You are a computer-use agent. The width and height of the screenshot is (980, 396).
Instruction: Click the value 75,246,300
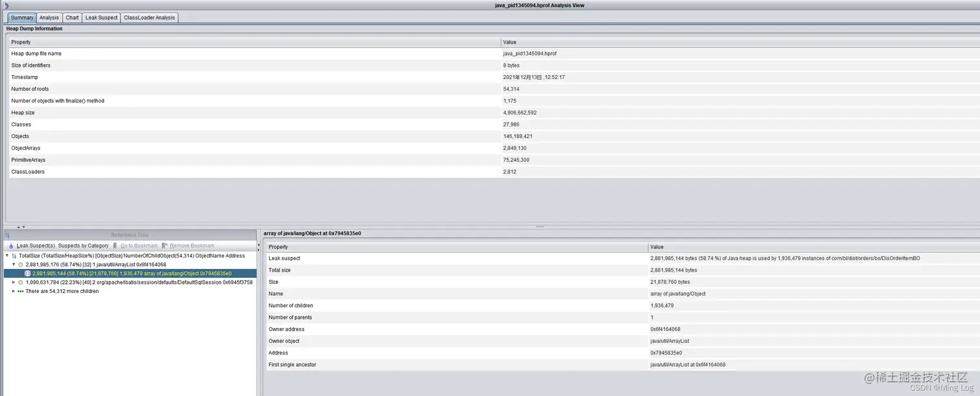tap(516, 160)
